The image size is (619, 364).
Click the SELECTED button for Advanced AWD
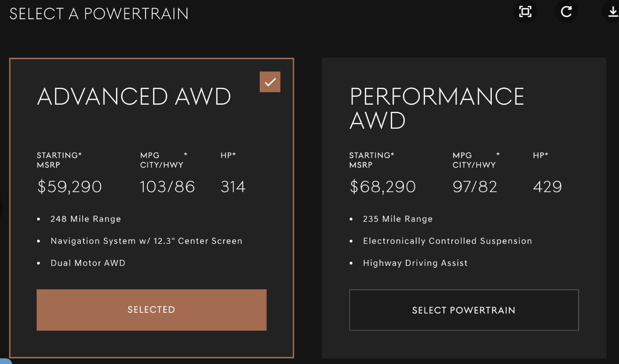point(151,310)
